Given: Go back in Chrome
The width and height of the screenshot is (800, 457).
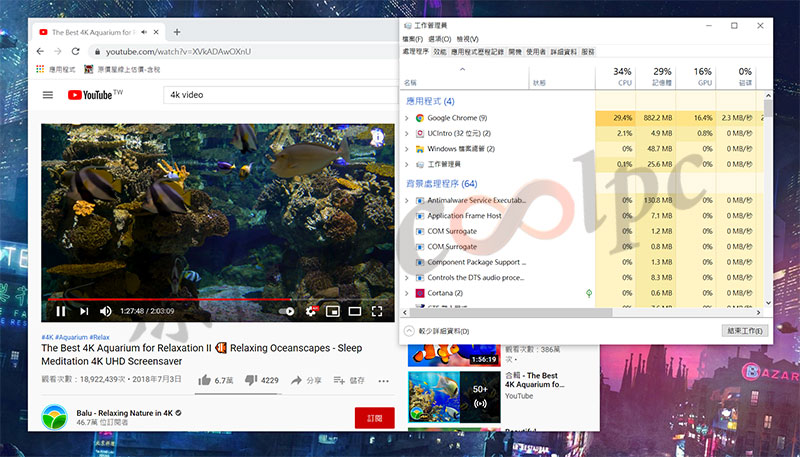Looking at the screenshot, I should 40,52.
